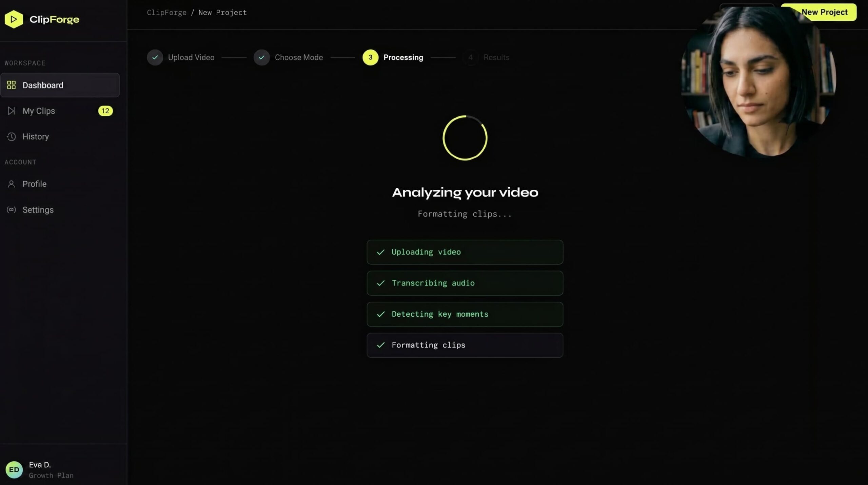Open the Settings icon in sidebar
Screen dimensions: 868x485
coord(11,210)
